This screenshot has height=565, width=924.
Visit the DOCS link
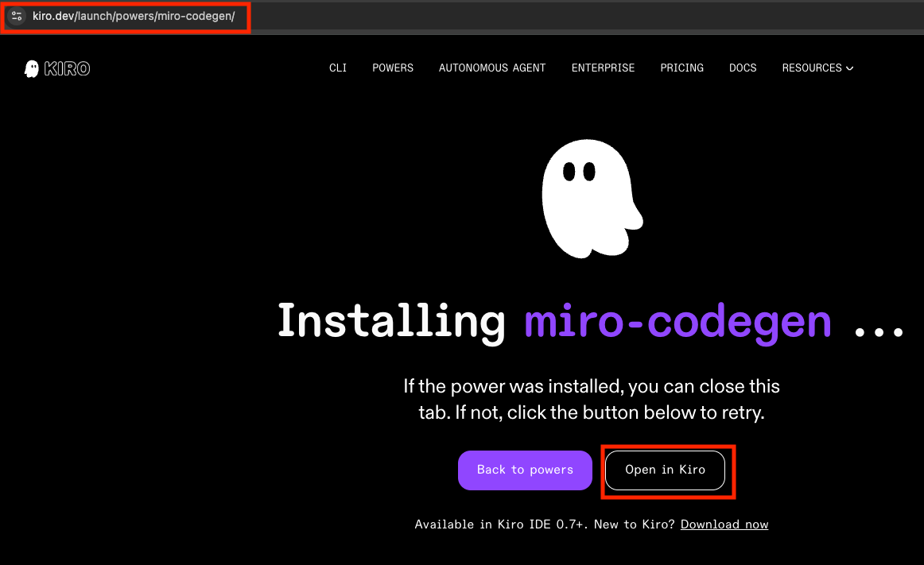(743, 68)
